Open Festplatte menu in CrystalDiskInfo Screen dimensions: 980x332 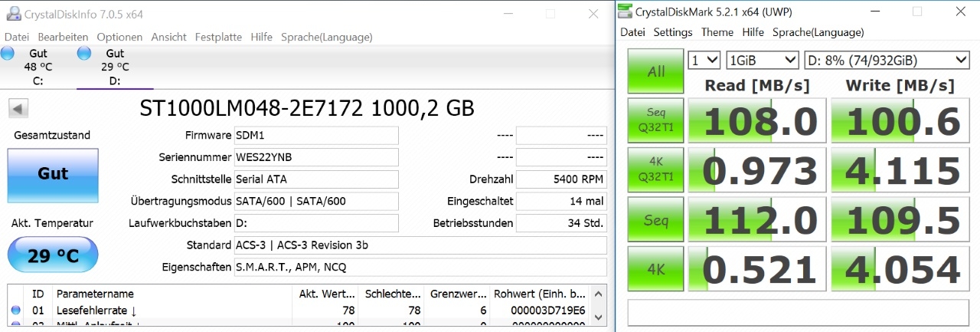218,37
